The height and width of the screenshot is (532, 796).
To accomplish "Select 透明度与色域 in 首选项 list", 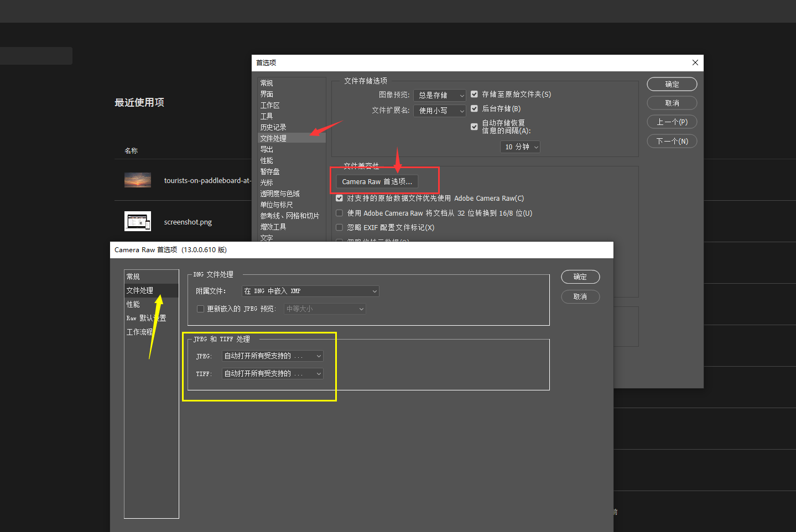I will point(280,194).
